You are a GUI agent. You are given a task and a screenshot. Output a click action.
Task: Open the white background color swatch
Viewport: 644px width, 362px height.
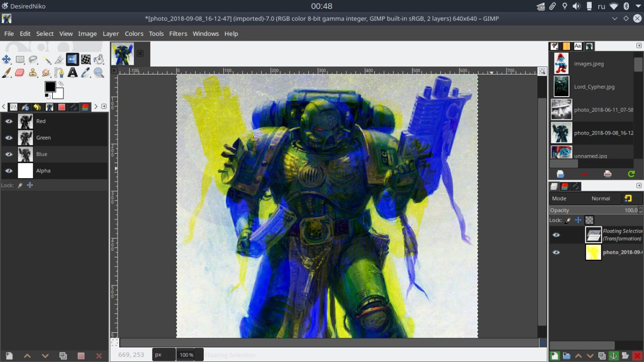[x=60, y=95]
